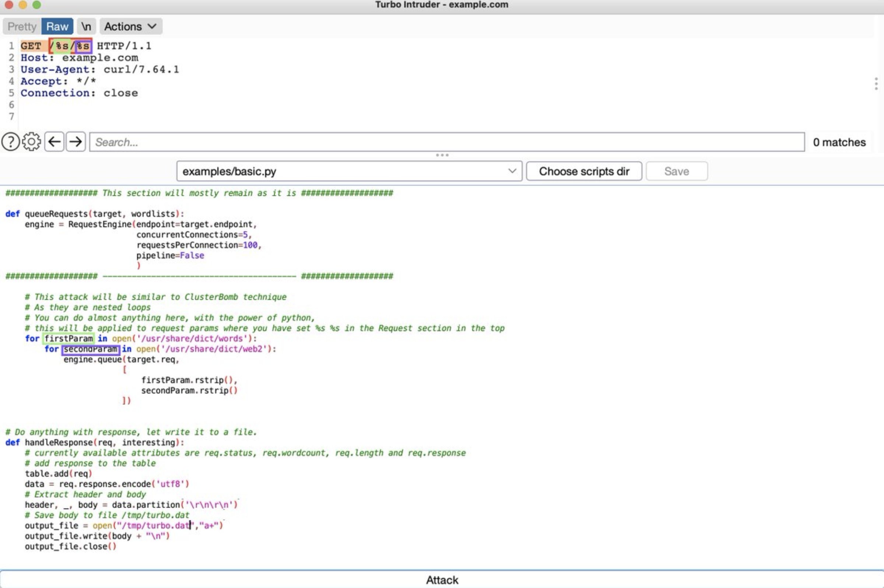
Task: Click 'concurrentConnections=5,' in script
Action: pyautogui.click(x=194, y=235)
